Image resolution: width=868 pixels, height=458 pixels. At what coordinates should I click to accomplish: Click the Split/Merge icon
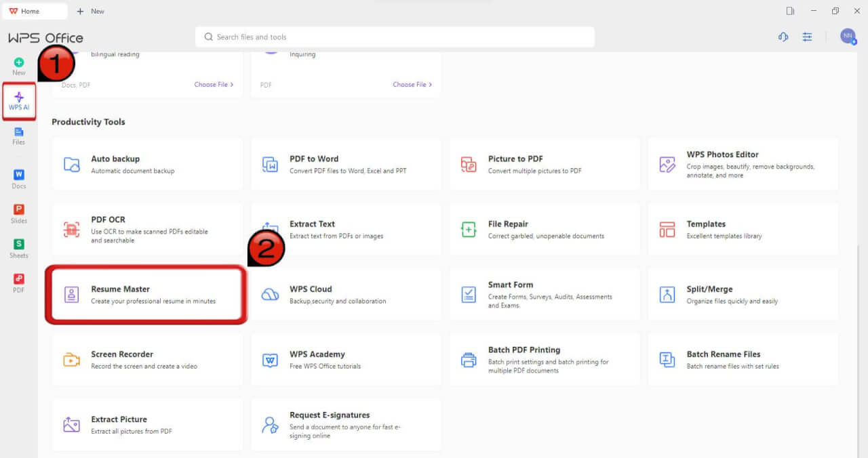[x=667, y=294]
